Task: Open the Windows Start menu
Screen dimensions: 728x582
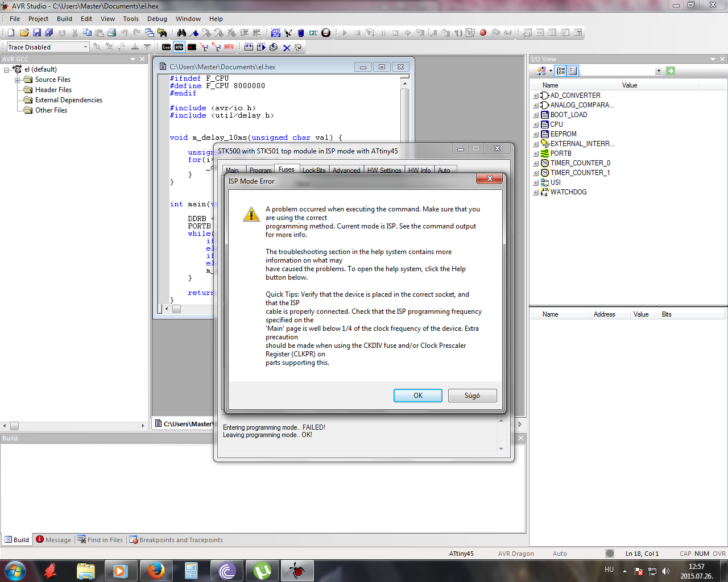Action: pyautogui.click(x=15, y=571)
